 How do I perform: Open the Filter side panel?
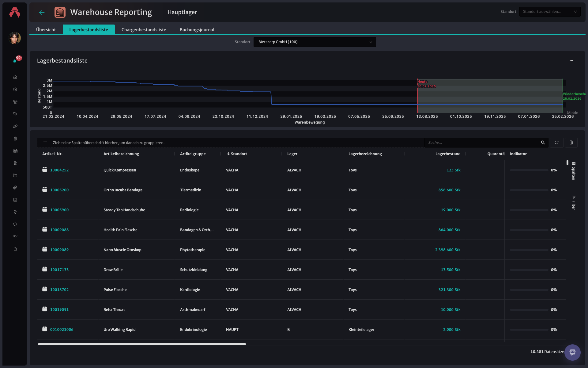[574, 202]
